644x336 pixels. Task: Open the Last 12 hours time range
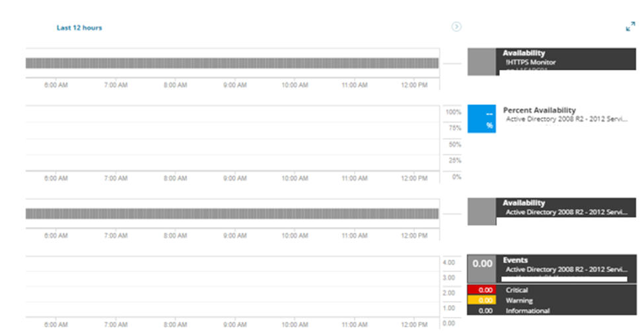[79, 28]
